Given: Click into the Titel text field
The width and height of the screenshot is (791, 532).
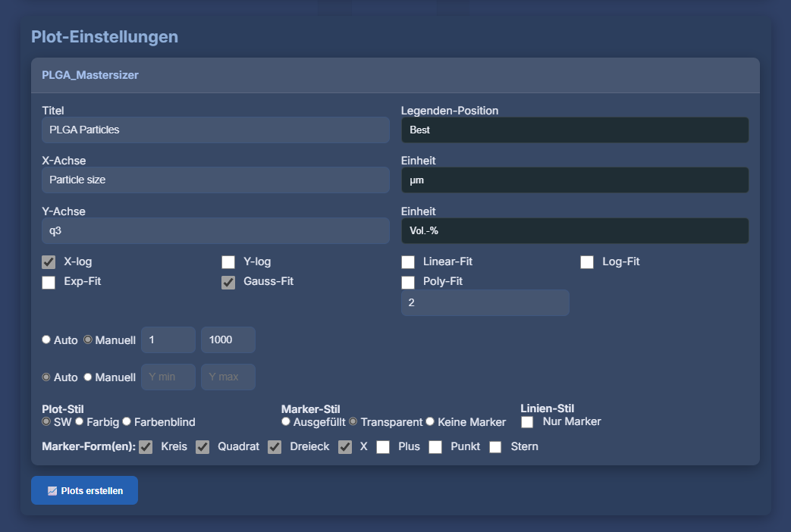Looking at the screenshot, I should [215, 130].
